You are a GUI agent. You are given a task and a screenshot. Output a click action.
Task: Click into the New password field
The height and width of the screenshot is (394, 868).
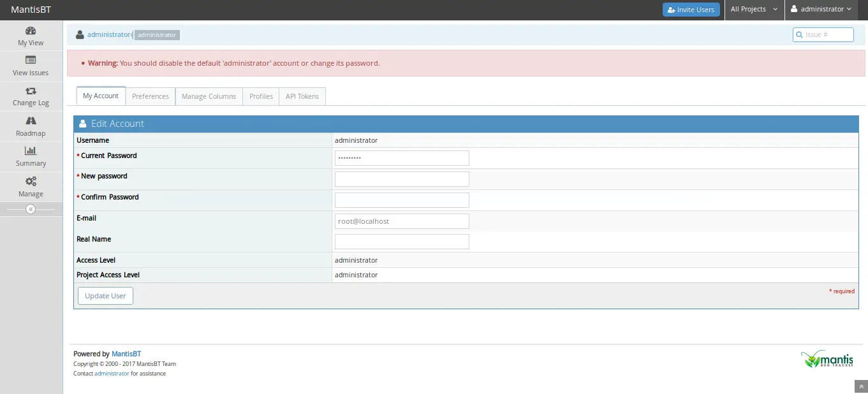(x=402, y=179)
